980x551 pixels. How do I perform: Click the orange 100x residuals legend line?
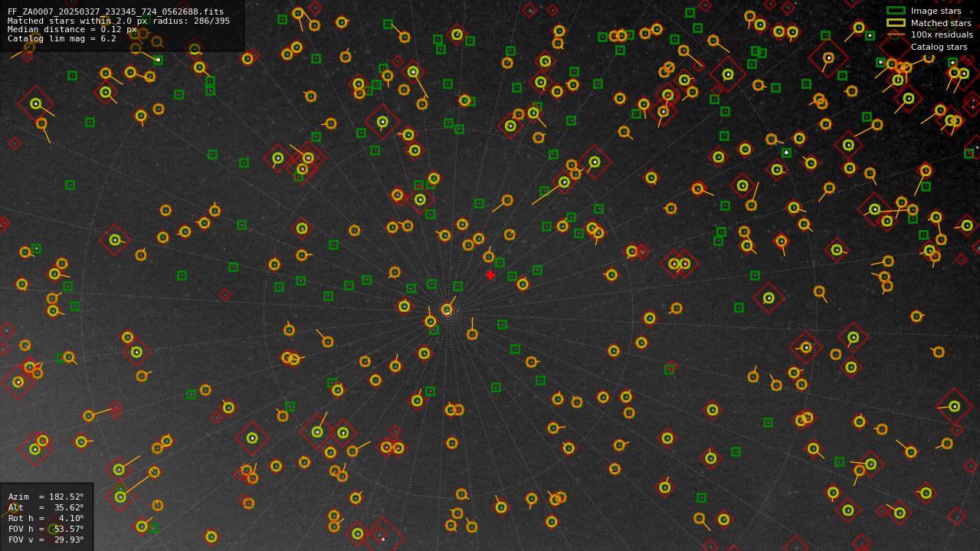pos(896,34)
